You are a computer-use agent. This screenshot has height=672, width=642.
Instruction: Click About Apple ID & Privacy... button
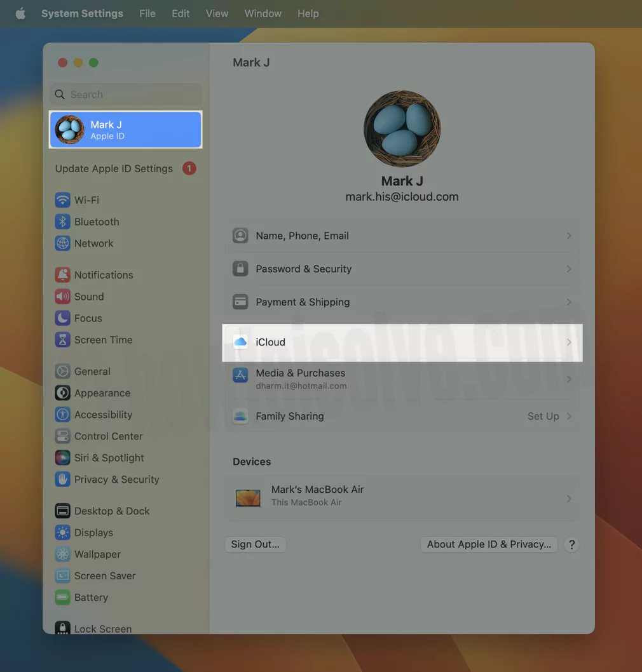(x=489, y=544)
